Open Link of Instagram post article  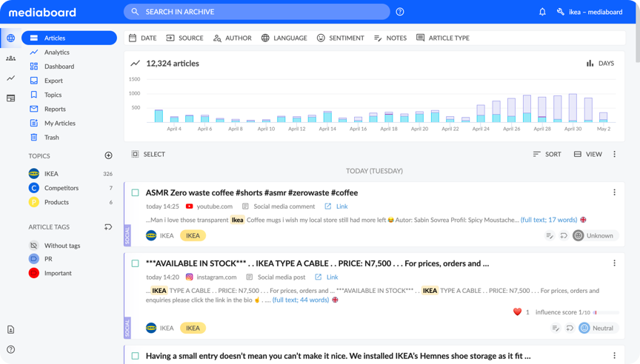pos(327,277)
